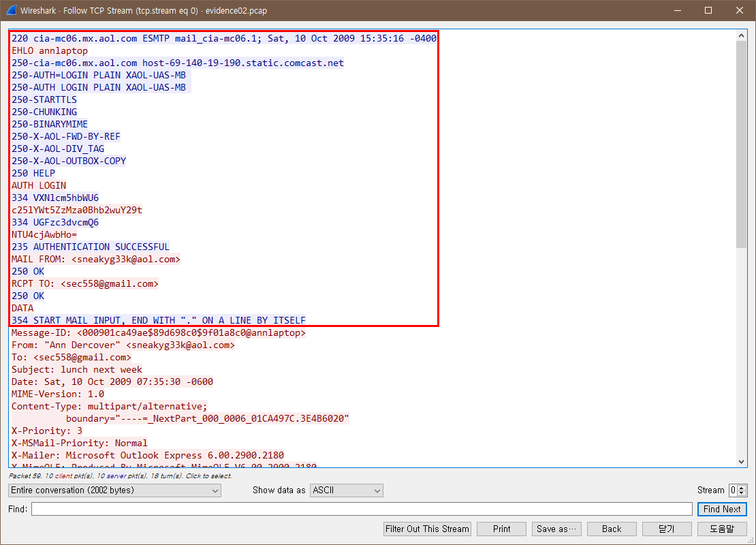Click 'X-MSMail-Priority: Normal' line
756x545 pixels.
click(80, 443)
